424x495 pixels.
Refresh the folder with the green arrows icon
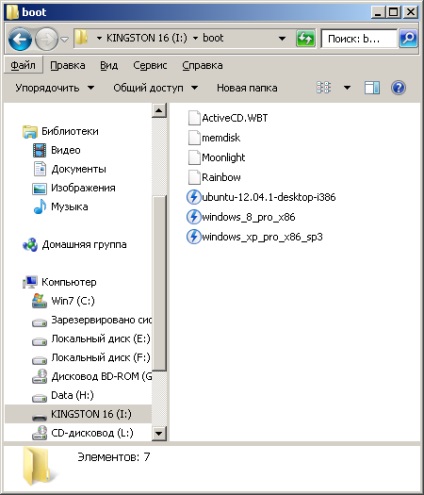(305, 39)
